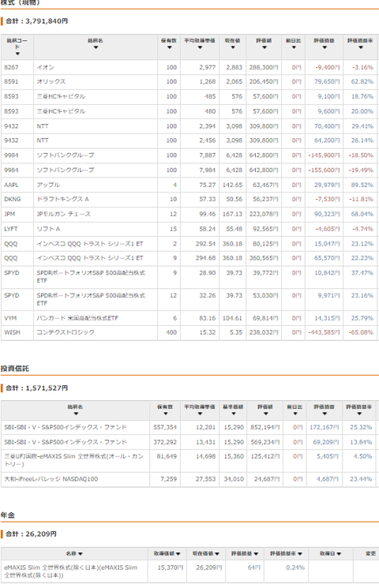Click fund valuation 569,234円
This screenshot has width=379, height=588.
point(265,442)
